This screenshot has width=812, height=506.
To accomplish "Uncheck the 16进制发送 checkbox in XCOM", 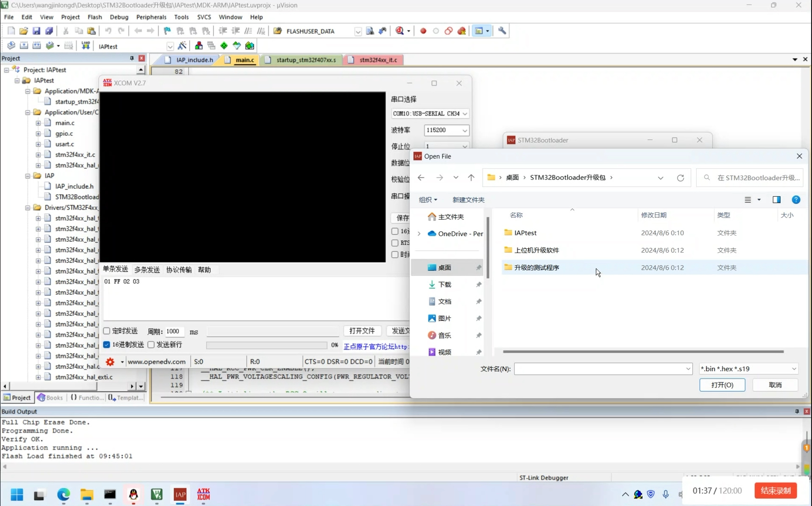I will click(x=107, y=344).
